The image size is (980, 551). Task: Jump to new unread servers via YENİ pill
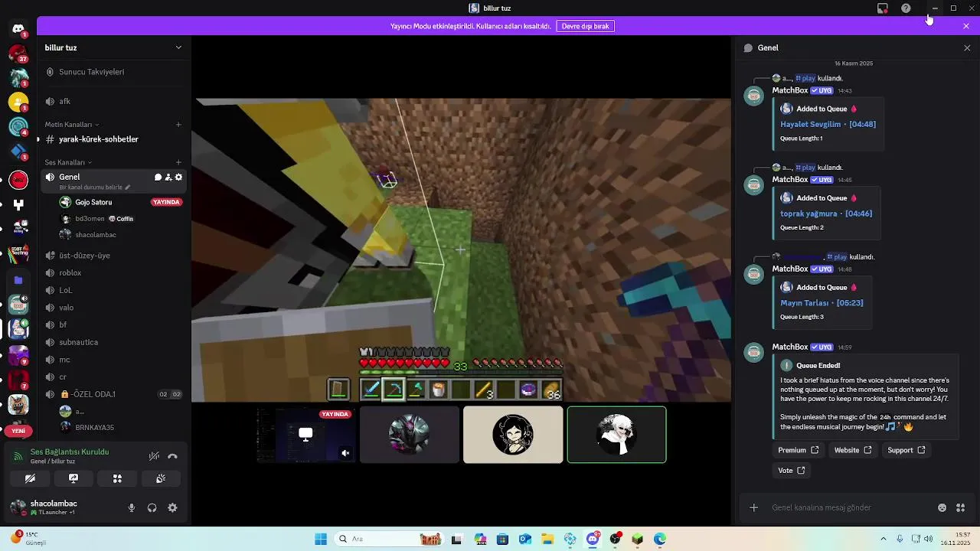(x=18, y=431)
